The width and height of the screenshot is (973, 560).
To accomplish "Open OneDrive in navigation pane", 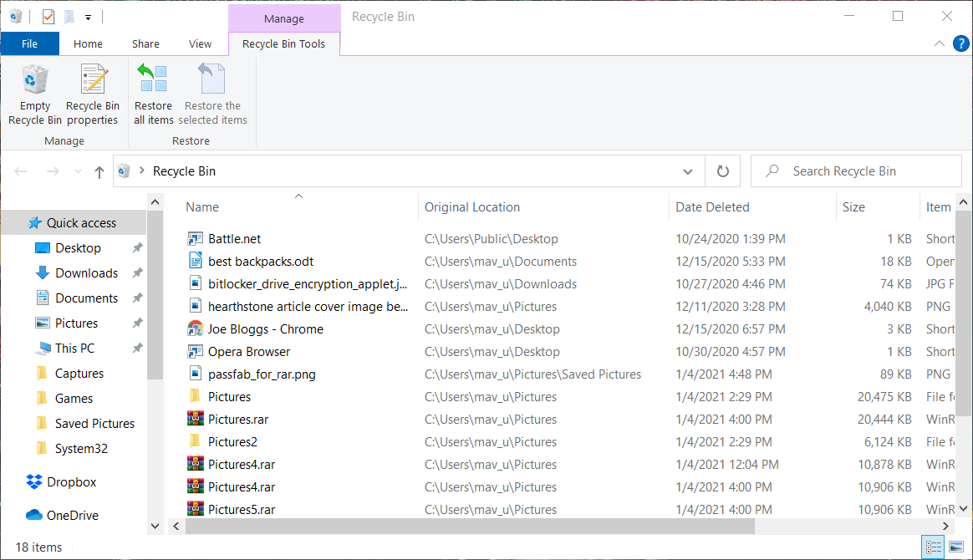I will point(72,516).
